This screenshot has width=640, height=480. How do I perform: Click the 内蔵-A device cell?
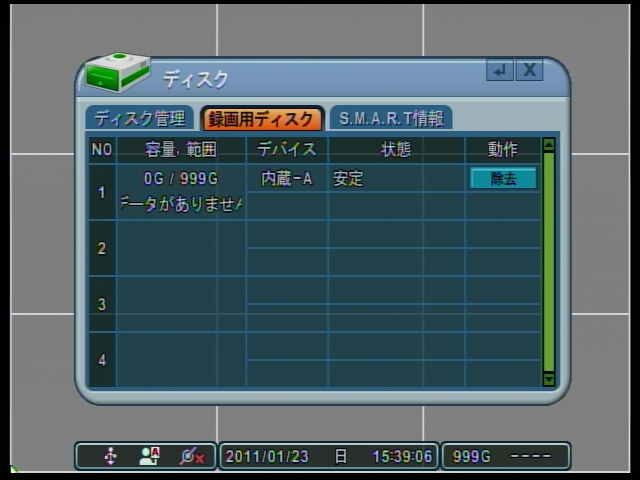287,178
